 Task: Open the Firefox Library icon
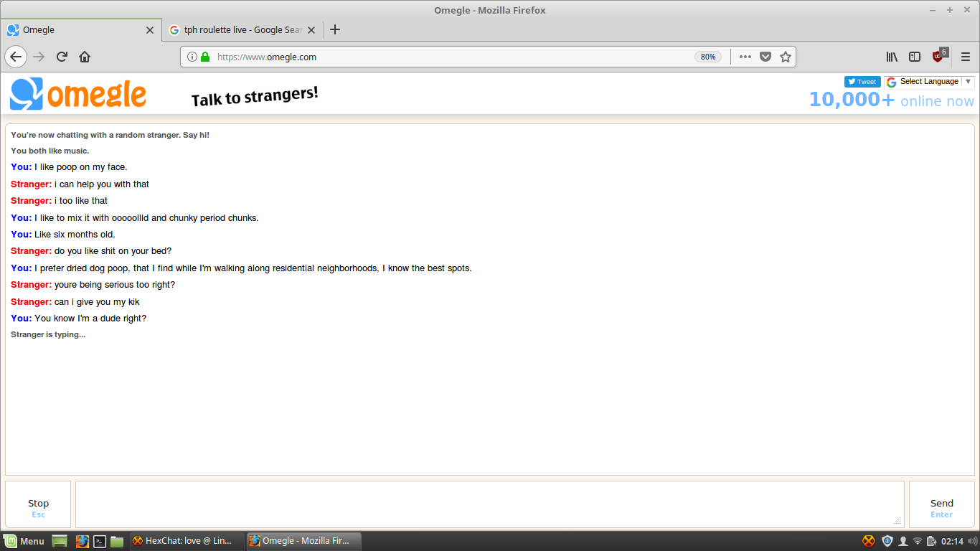[892, 57]
